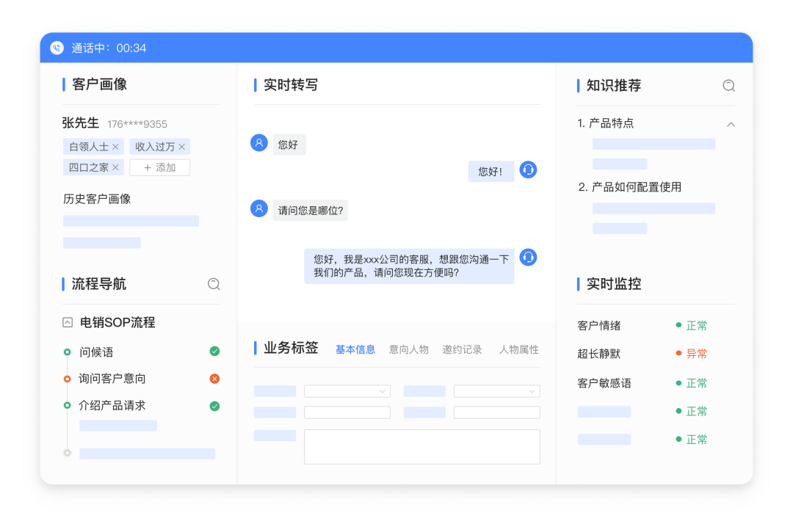This screenshot has height=532, width=793.
Task: Click customer avatar beside 您好 message
Action: (x=259, y=143)
